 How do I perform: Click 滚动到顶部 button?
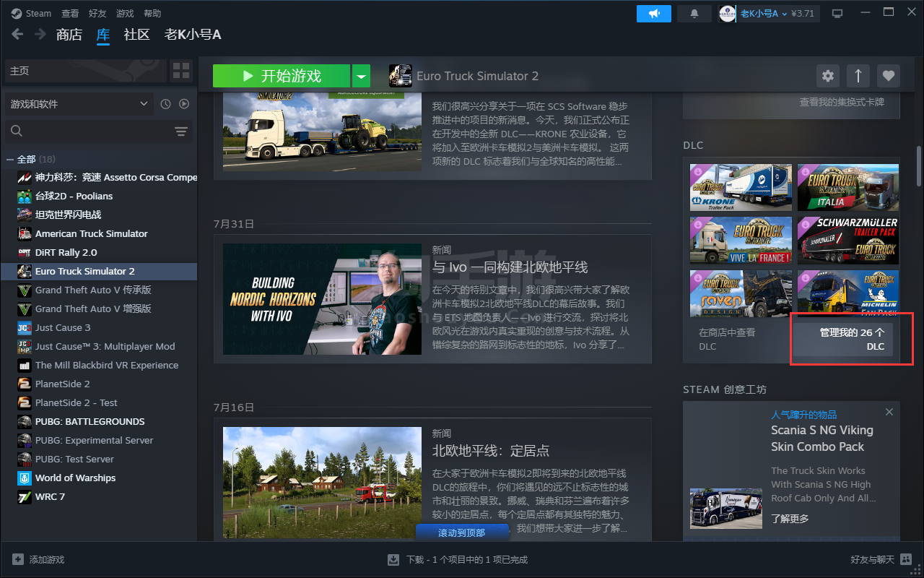coord(462,532)
